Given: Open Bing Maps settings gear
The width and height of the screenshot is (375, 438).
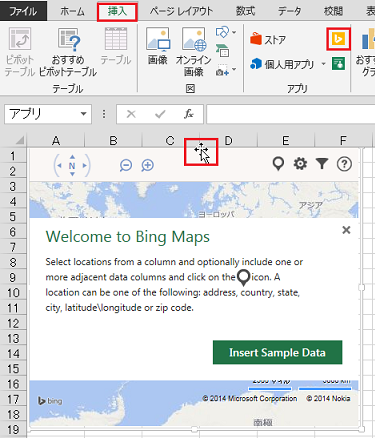Looking at the screenshot, I should click(300, 164).
